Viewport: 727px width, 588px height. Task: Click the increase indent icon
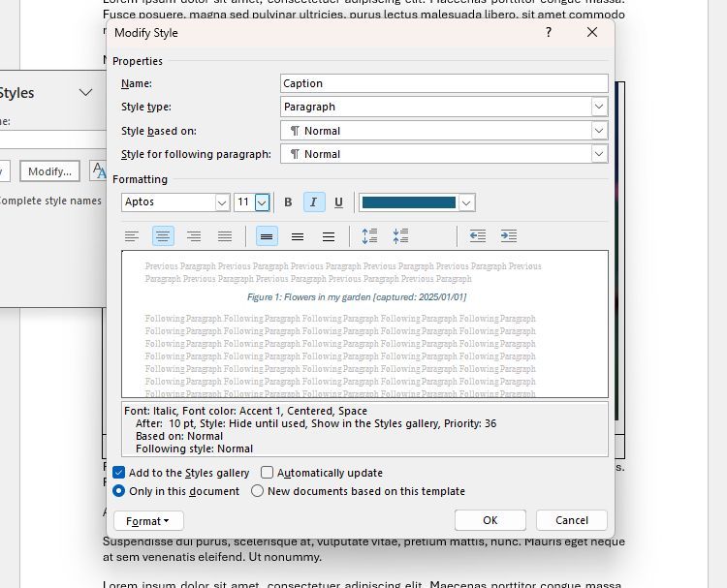[x=509, y=236]
